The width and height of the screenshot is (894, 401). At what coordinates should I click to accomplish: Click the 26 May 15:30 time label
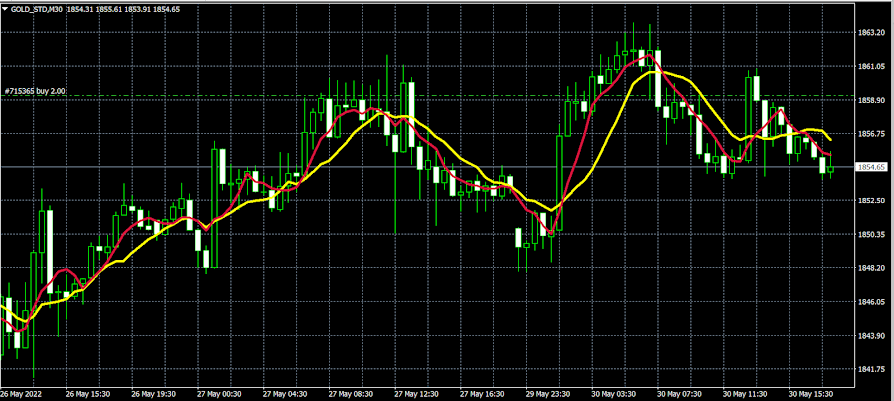pyautogui.click(x=88, y=394)
